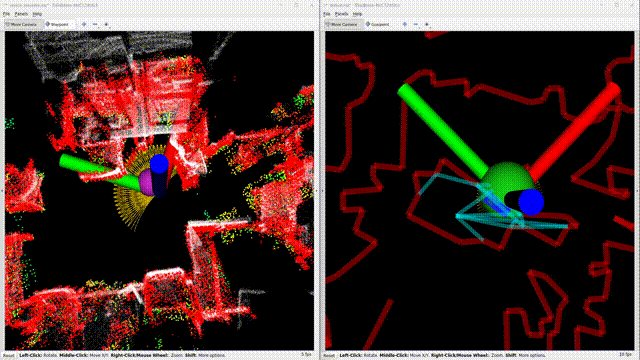Screen dimensions: 640x360
Task: Click the remove-tool minus icon, Waypoint window
Action: click(95, 24)
